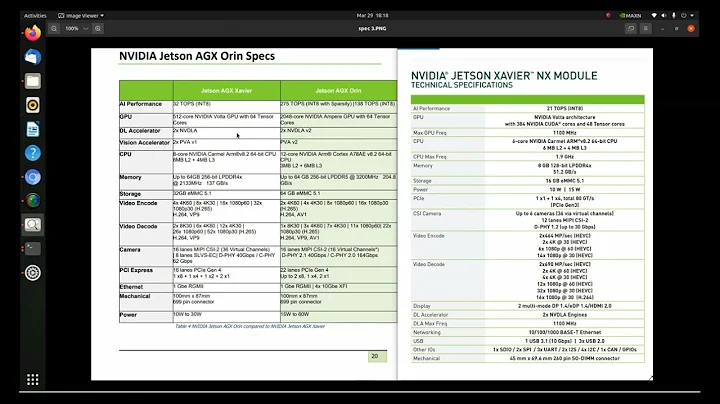The width and height of the screenshot is (720, 404).
Task: Click the microphone icon in top bar
Action: [x=674, y=16]
